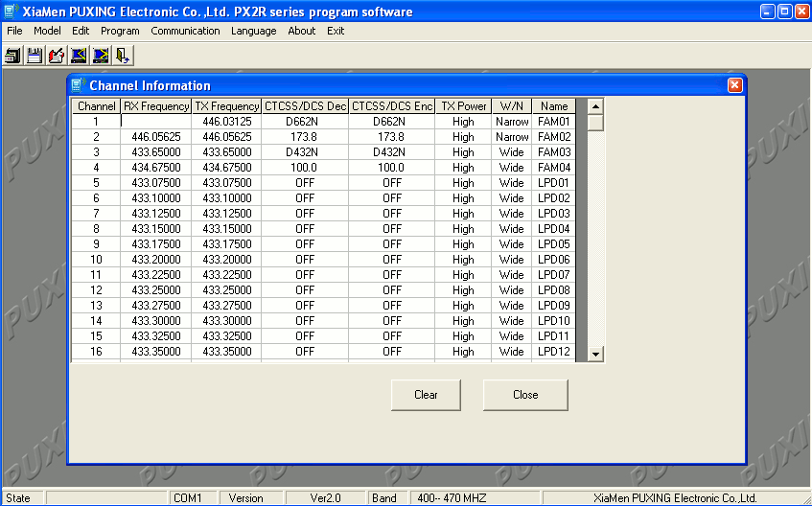This screenshot has height=506, width=812.
Task: Click the CTCSS/DCS Dec column header
Action: coord(305,106)
